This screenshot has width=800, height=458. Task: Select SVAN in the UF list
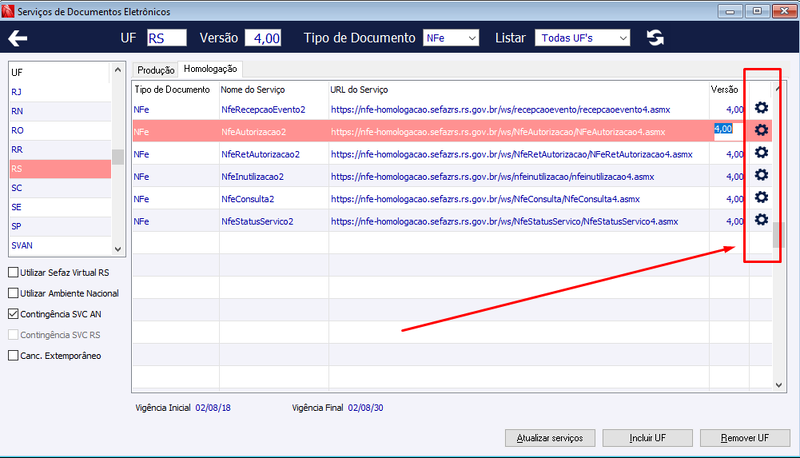pos(60,245)
